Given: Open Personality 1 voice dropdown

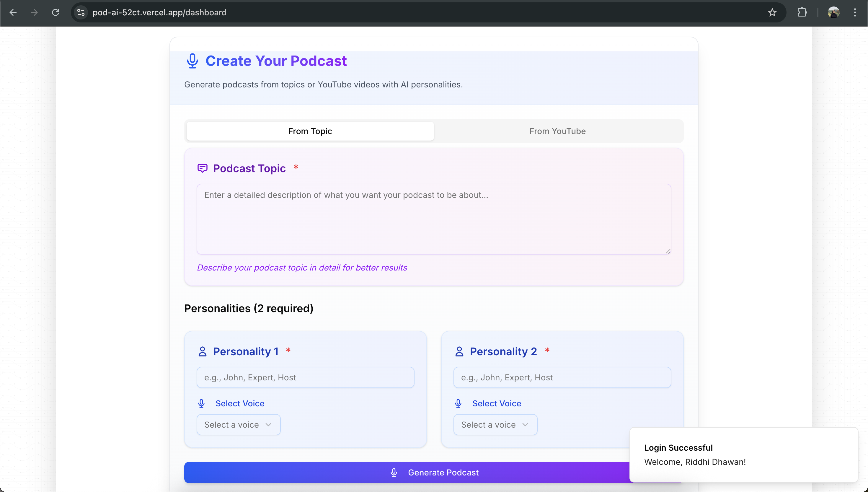Looking at the screenshot, I should [x=238, y=424].
